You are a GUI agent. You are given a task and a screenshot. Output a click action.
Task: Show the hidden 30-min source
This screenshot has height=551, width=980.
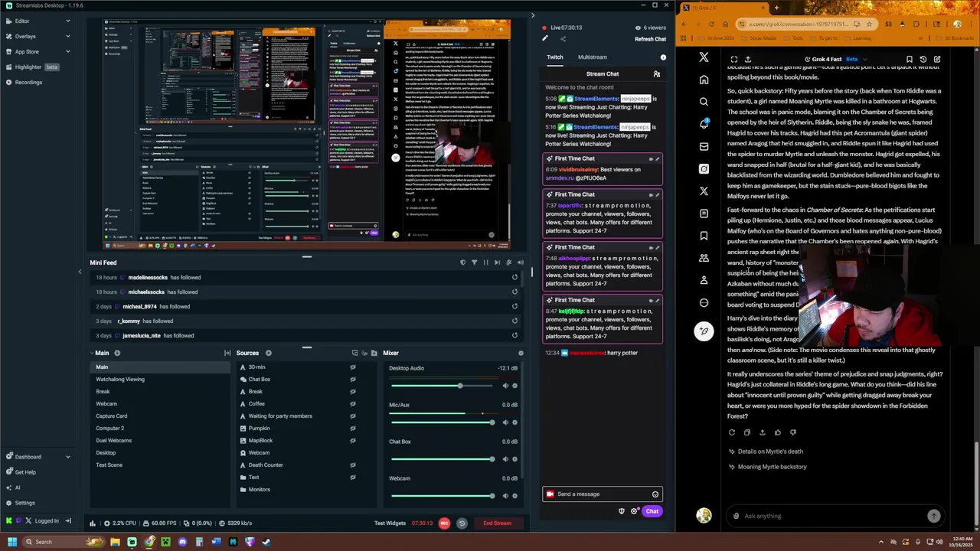click(x=353, y=367)
